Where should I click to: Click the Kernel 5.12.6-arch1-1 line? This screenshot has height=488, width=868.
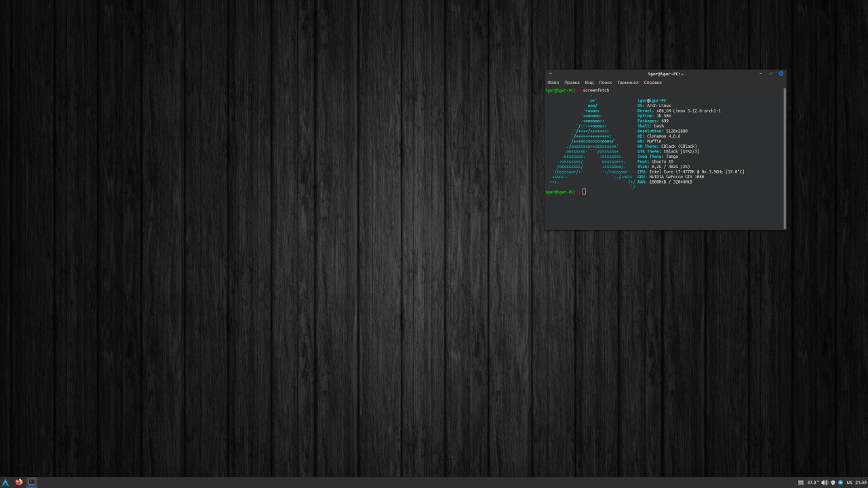[679, 110]
